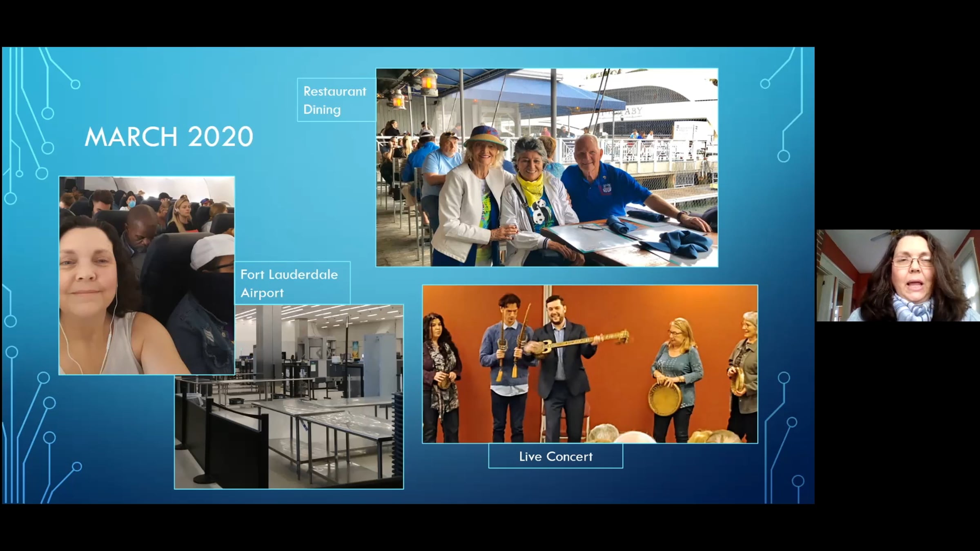The image size is (980, 551).
Task: Select the Live Concert caption label
Action: pos(555,456)
